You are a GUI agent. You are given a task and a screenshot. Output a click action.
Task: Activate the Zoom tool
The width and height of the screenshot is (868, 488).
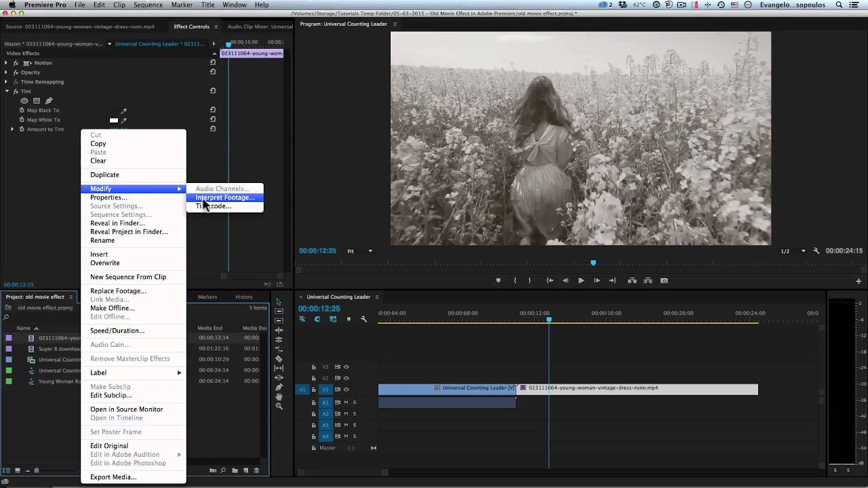click(x=279, y=406)
